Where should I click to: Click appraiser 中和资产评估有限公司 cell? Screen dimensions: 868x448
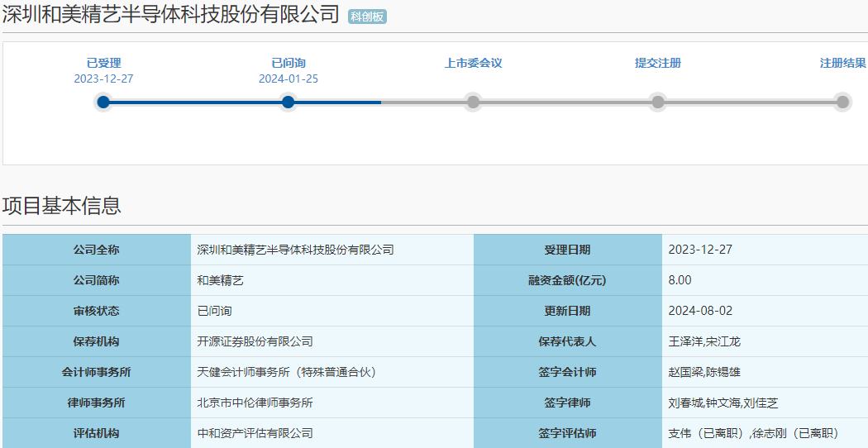click(x=255, y=433)
